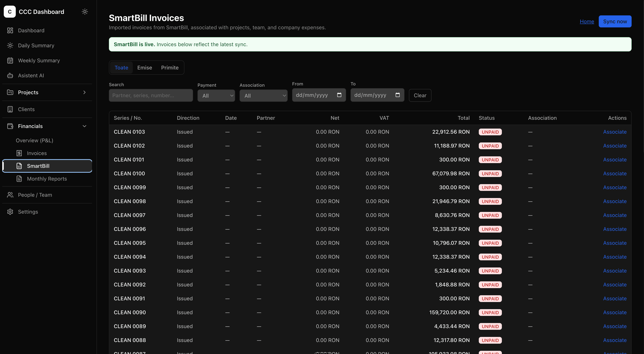Screen dimensions: 644x354
Task: Click the 8,630.76 RON total
Action: click(x=452, y=215)
